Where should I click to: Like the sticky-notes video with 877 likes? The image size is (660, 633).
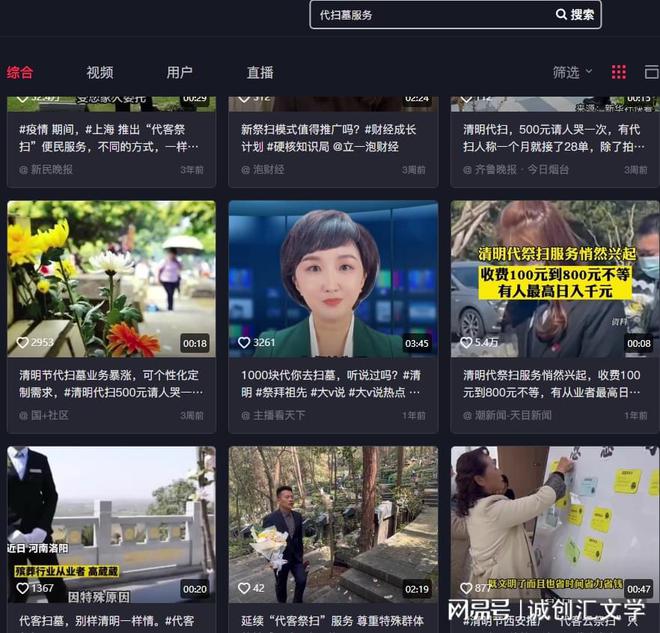(x=466, y=588)
